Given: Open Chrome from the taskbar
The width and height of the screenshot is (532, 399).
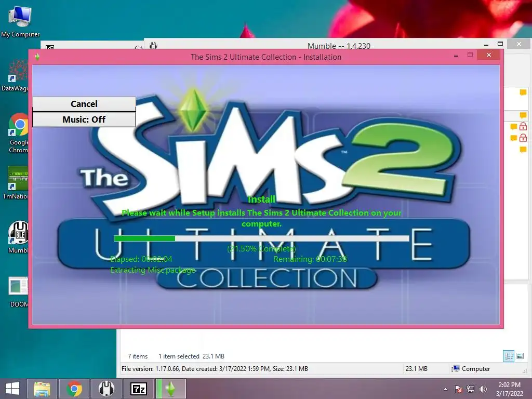Looking at the screenshot, I should 74,389.
